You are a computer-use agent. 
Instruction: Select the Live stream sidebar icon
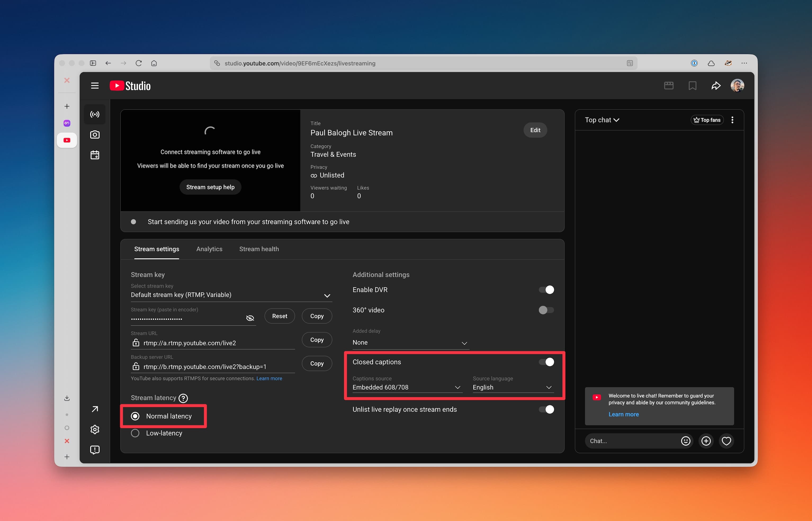coord(95,114)
